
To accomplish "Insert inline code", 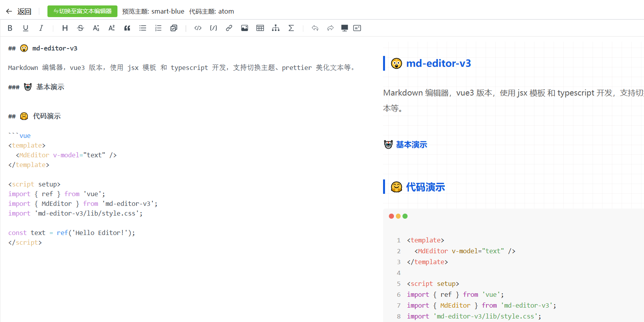I will tap(198, 28).
